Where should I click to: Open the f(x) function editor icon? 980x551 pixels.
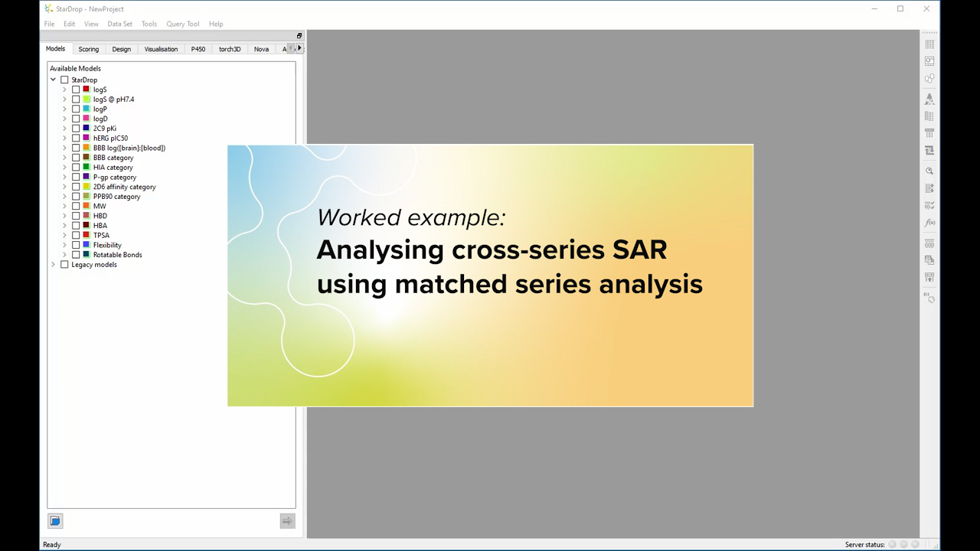click(929, 223)
